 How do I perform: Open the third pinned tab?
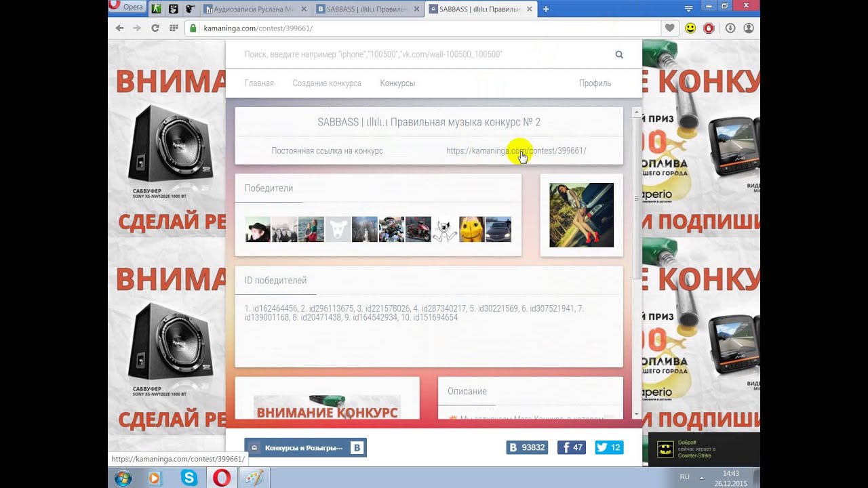191,9
